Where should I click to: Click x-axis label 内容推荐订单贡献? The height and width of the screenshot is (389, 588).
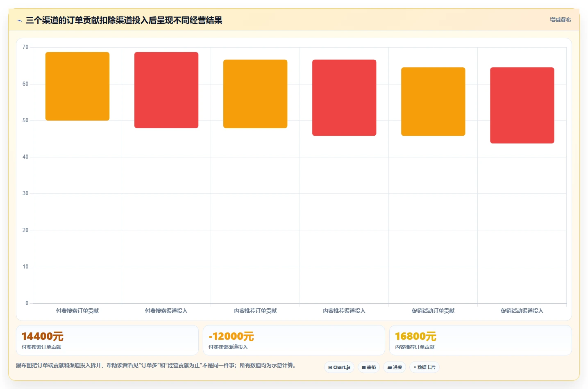tap(255, 311)
